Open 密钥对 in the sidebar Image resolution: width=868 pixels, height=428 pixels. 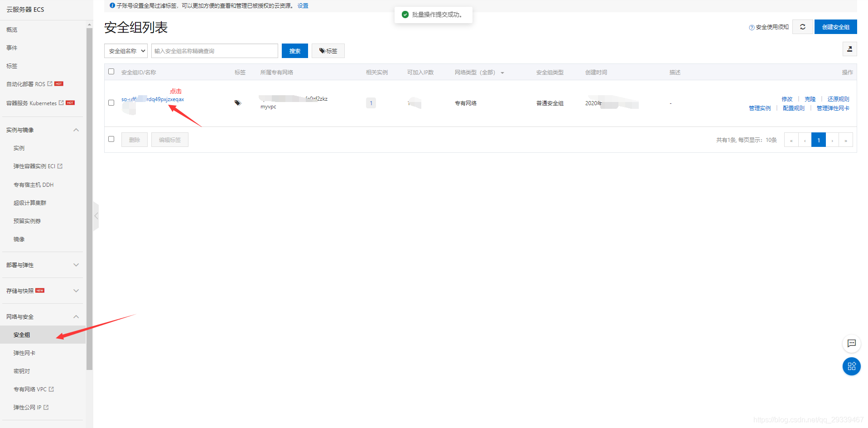pyautogui.click(x=22, y=371)
